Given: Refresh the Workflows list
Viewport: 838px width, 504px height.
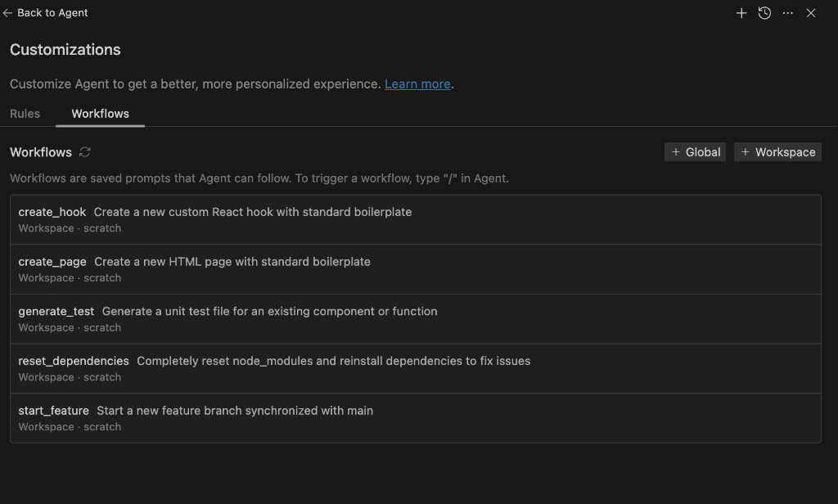Looking at the screenshot, I should point(84,152).
